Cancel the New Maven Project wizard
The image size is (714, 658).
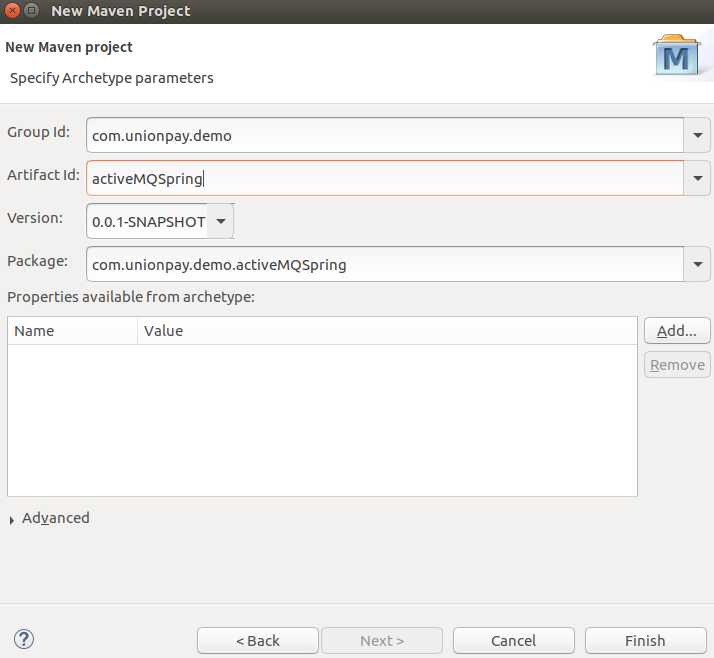click(514, 641)
